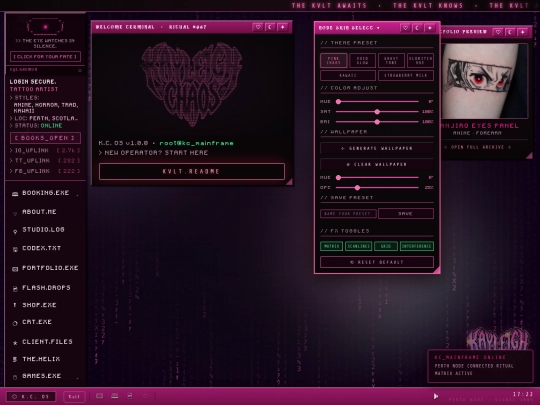This screenshot has height=405, width=540.
Task: Toggle the Scanlines FX effect
Action: pyautogui.click(x=358, y=246)
